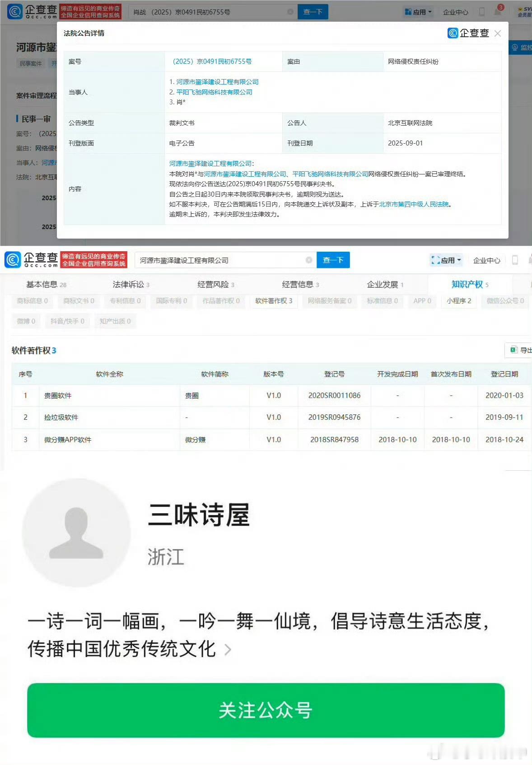Click the Excel export icon button 导出
Viewport: 532px width, 765px height.
(x=519, y=350)
